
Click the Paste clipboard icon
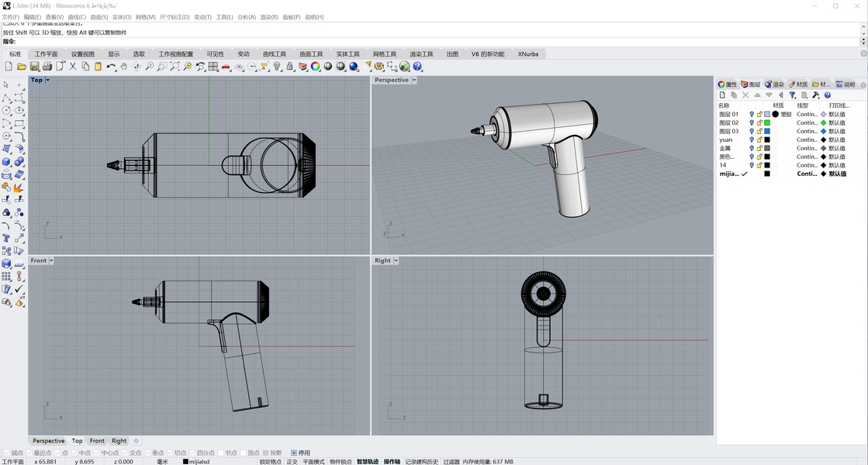pos(98,67)
